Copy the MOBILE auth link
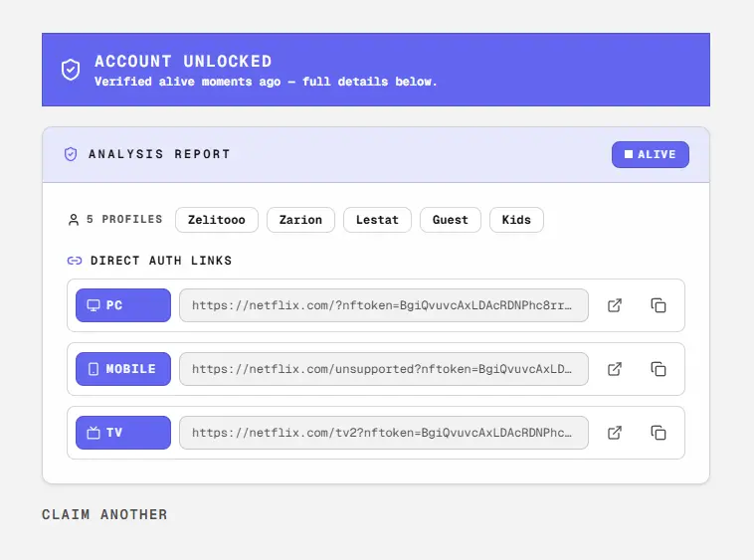Viewport: 754px width, 560px height. [659, 369]
